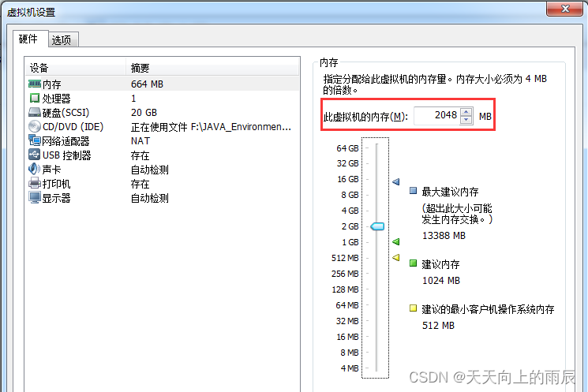Select the USB 控制器 device row
Image resolution: width=588 pixels, height=392 pixels.
(163, 155)
